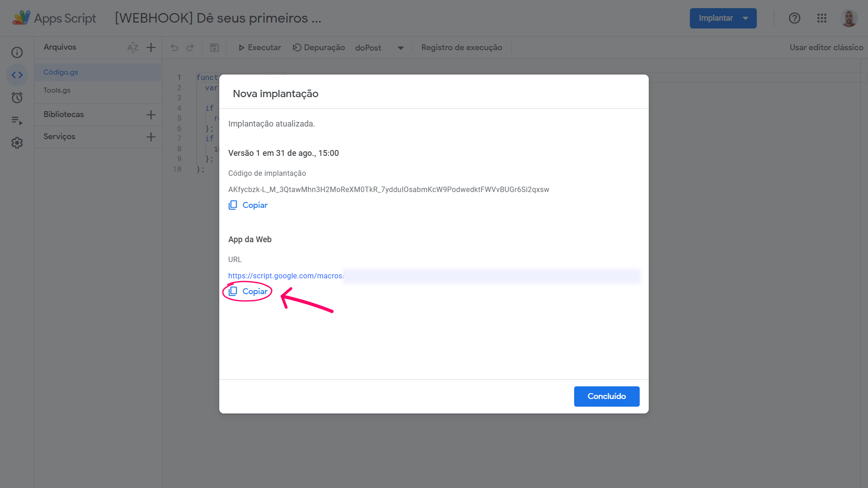This screenshot has width=868, height=488.
Task: Open the Triggers alarm clock icon
Action: tap(17, 98)
